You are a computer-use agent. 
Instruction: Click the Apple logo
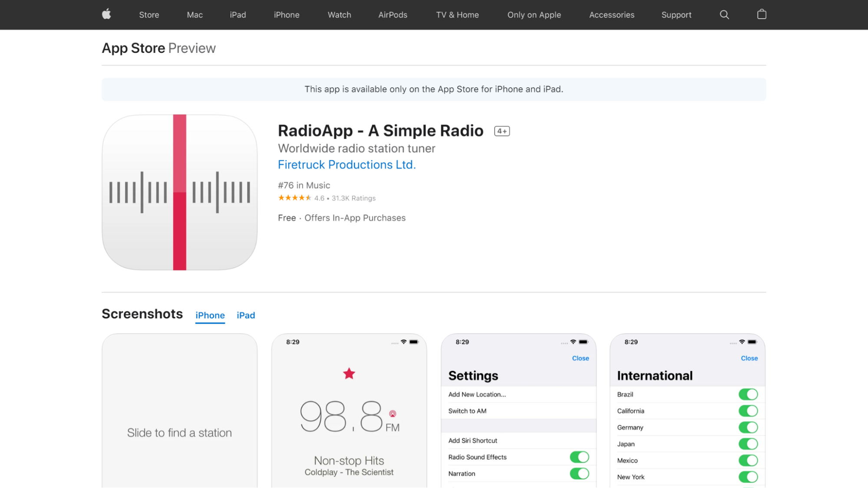[106, 14]
